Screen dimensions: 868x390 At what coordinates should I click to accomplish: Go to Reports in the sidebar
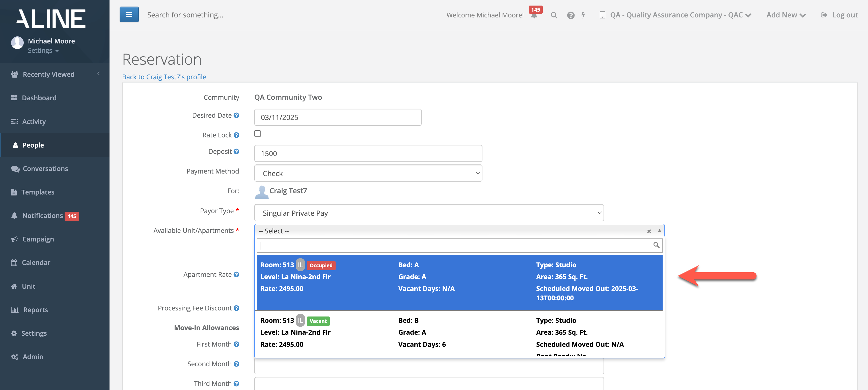click(35, 310)
